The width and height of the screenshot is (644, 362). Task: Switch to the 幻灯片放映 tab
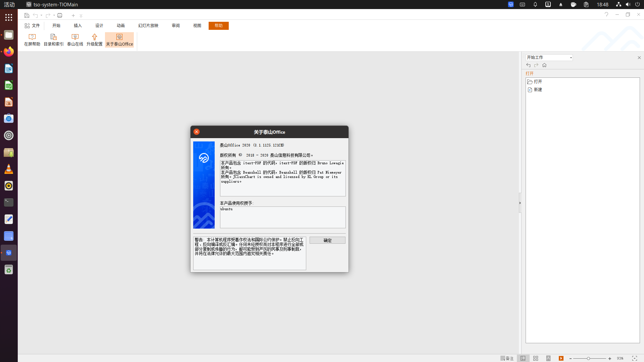click(148, 25)
